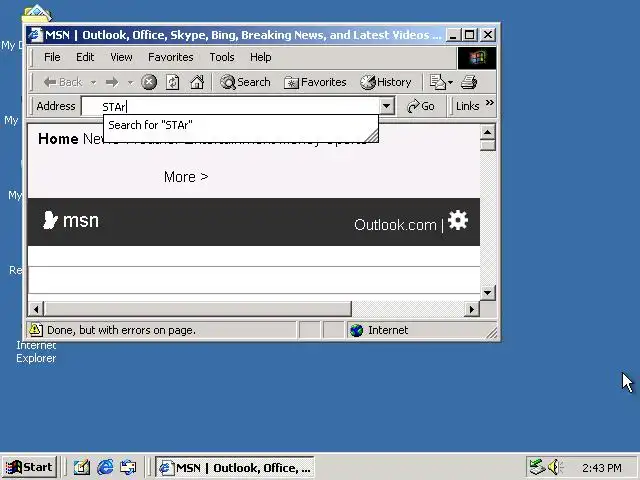640x480 pixels.
Task: Follow the Home link on the MSN page
Action: [58, 139]
